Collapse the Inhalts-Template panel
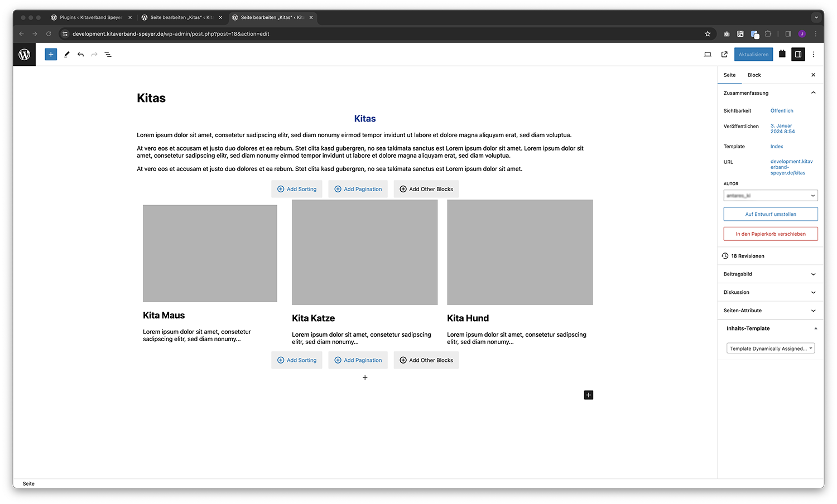 pos(770,328)
